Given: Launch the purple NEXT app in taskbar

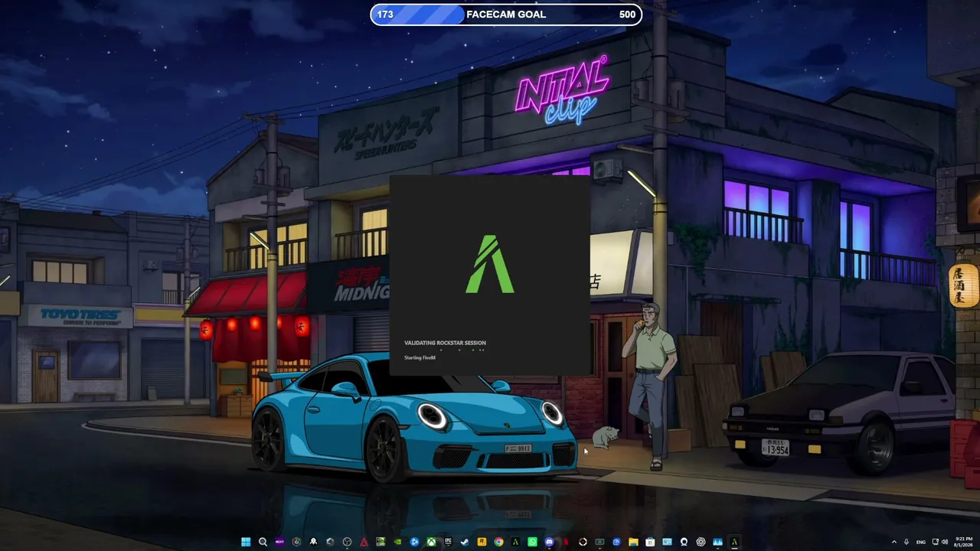Looking at the screenshot, I should pos(279,542).
